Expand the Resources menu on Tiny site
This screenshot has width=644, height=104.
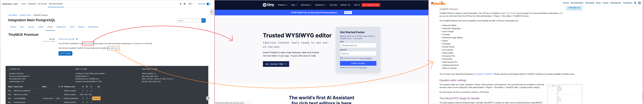point(321,5)
